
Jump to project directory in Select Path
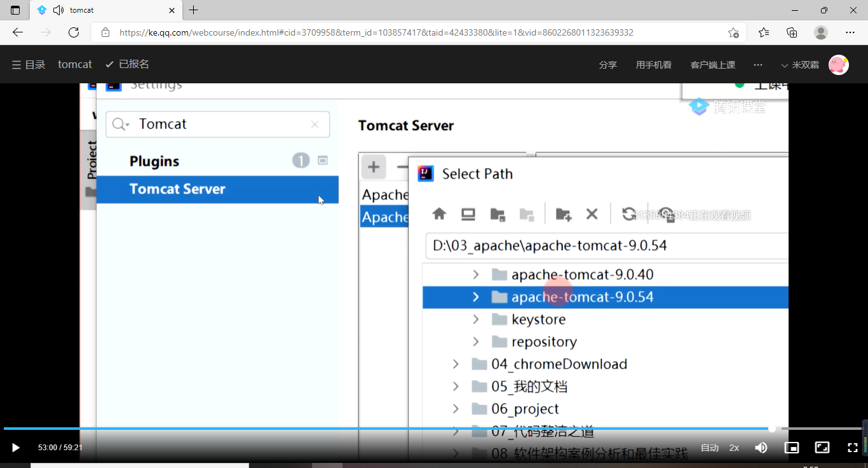point(498,214)
